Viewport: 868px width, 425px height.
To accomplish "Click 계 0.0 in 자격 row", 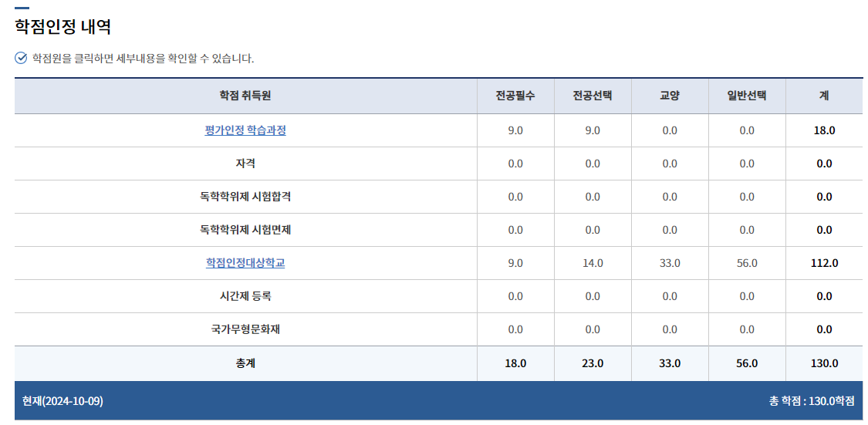I will coord(824,164).
